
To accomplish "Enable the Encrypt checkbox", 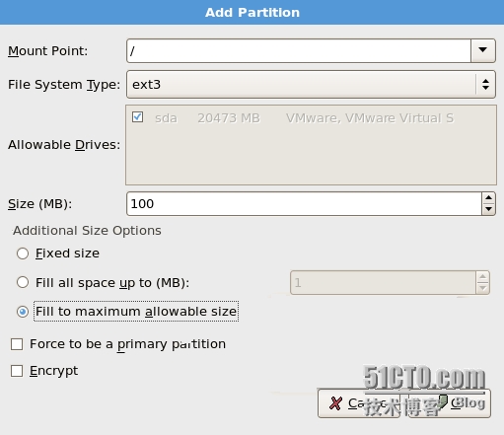I will point(17,371).
